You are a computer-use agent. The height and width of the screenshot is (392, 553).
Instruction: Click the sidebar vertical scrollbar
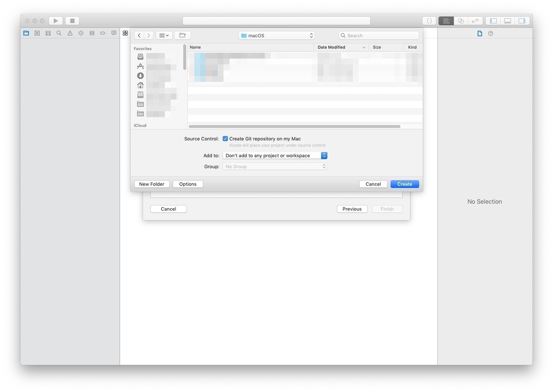185,57
